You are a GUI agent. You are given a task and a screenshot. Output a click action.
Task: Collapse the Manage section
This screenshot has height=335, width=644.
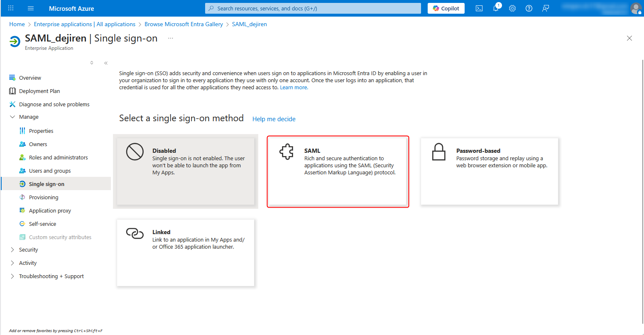tap(12, 117)
